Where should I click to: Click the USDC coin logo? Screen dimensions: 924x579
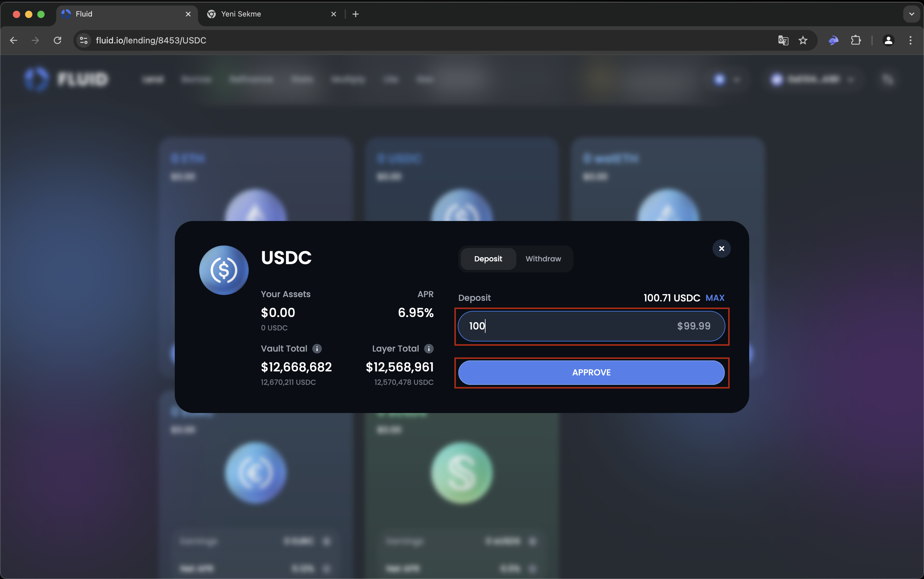point(224,270)
